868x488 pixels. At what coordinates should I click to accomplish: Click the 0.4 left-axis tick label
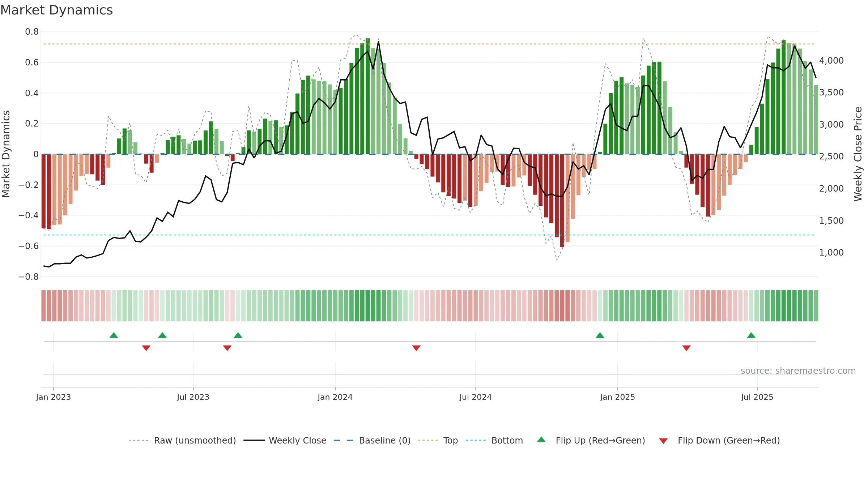pyautogui.click(x=32, y=93)
